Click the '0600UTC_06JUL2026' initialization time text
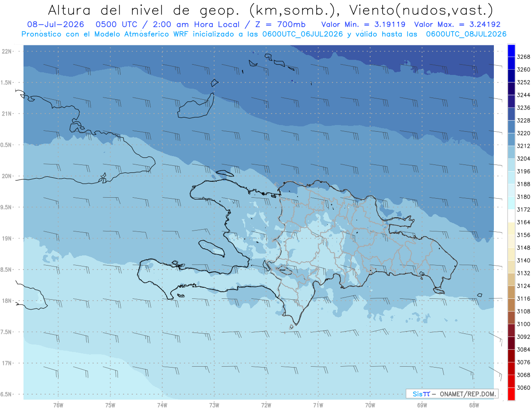 (x=303, y=34)
